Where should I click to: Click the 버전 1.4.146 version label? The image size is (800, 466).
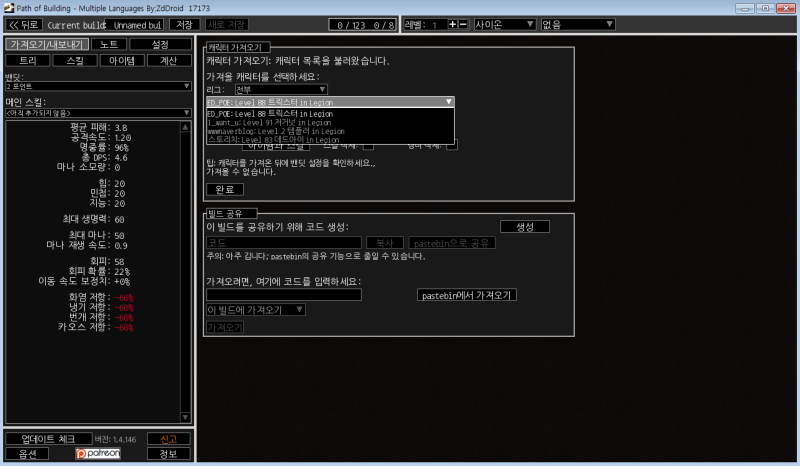[115, 439]
